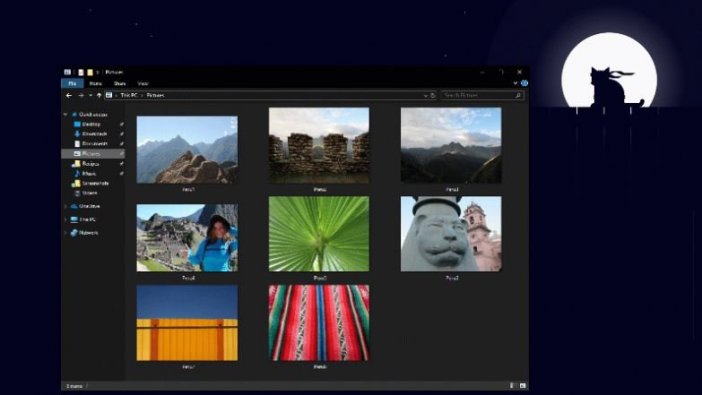This screenshot has width=702, height=395.
Task: Select Pictures in the address breadcrumb
Action: [155, 95]
